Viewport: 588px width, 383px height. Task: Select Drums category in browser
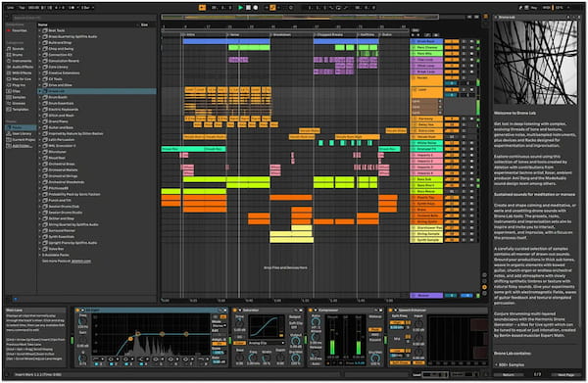click(18, 55)
